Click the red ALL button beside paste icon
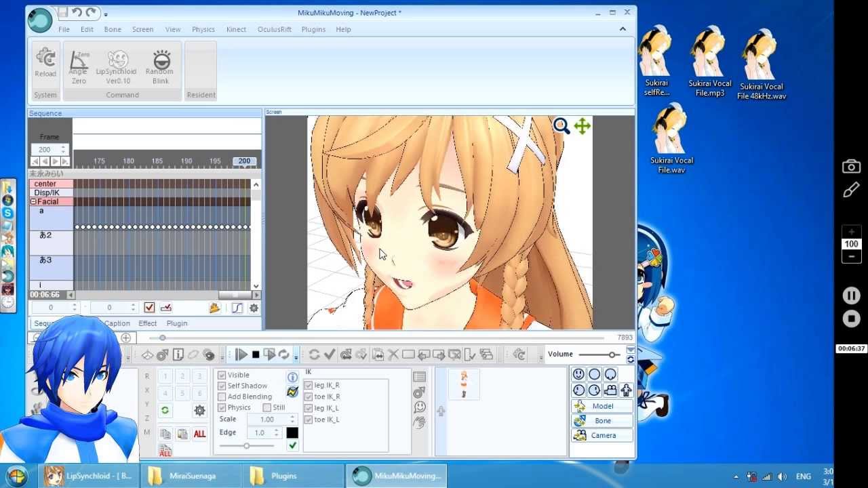This screenshot has height=488, width=868. [x=199, y=434]
